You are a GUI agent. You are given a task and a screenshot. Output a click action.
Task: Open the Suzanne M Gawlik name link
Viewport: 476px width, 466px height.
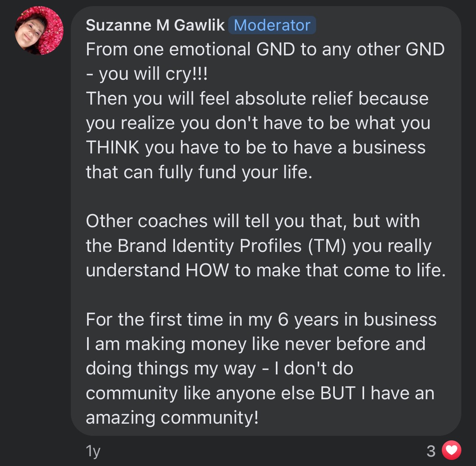click(155, 25)
